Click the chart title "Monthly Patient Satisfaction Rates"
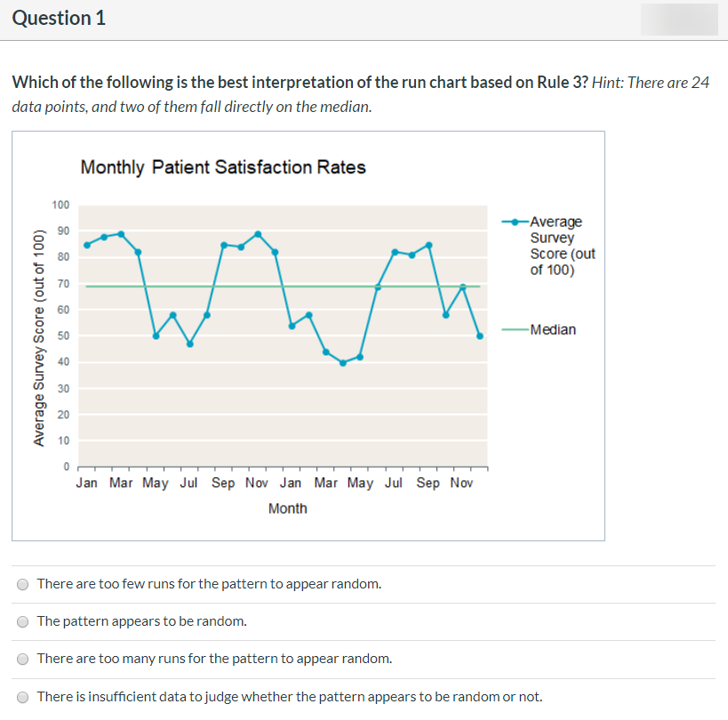 (223, 167)
